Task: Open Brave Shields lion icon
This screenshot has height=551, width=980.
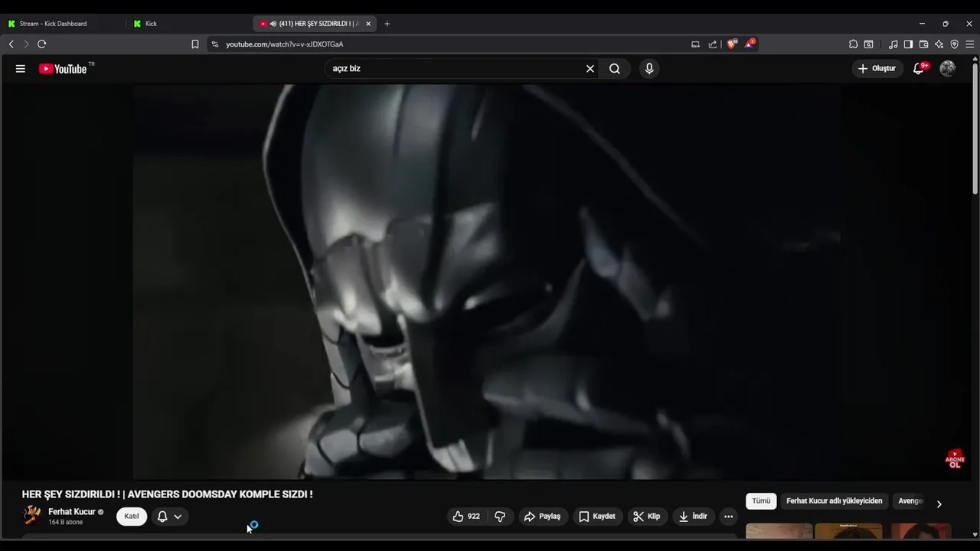Action: point(731,44)
